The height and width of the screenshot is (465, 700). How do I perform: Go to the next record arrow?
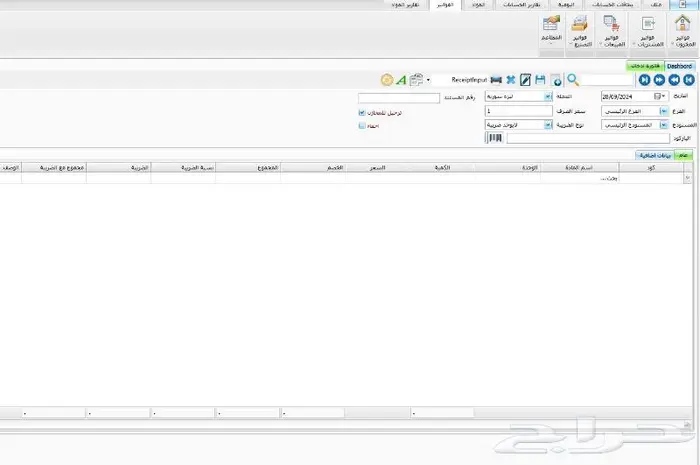click(659, 79)
